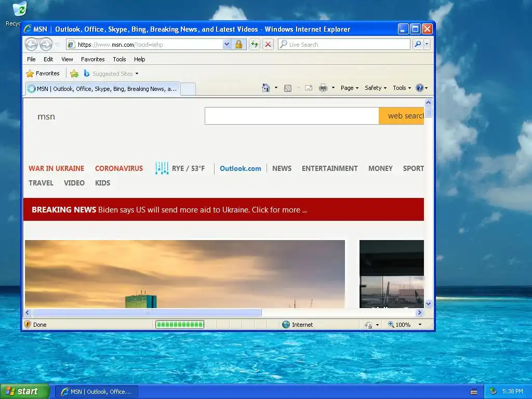Open Favorites Center star button
The height and width of the screenshot is (399, 532).
coord(43,73)
